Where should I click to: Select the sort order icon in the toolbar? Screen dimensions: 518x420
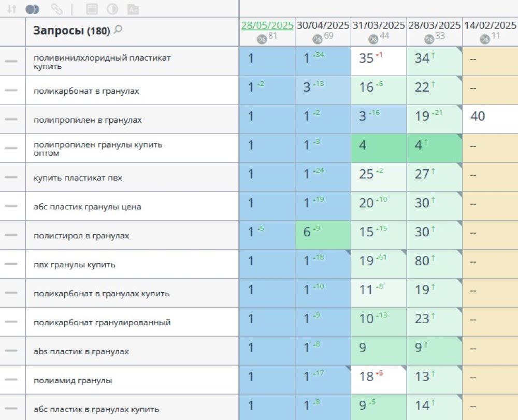[12, 9]
